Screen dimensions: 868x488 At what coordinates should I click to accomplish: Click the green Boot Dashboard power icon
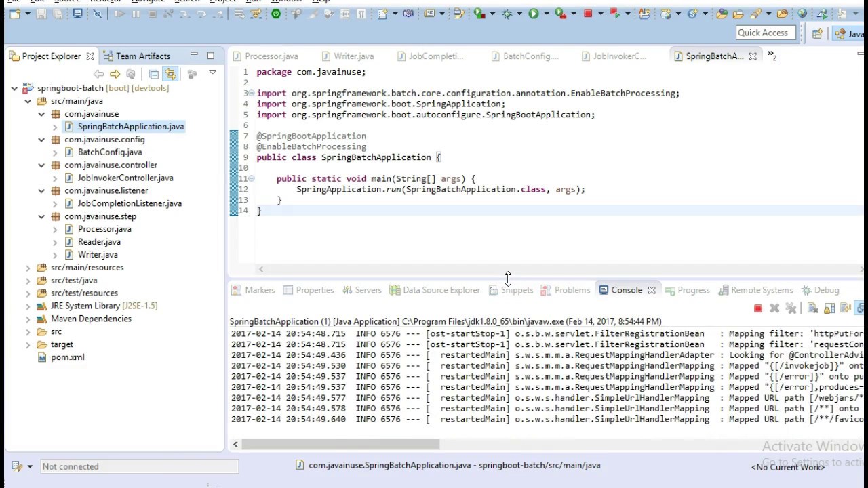(276, 14)
